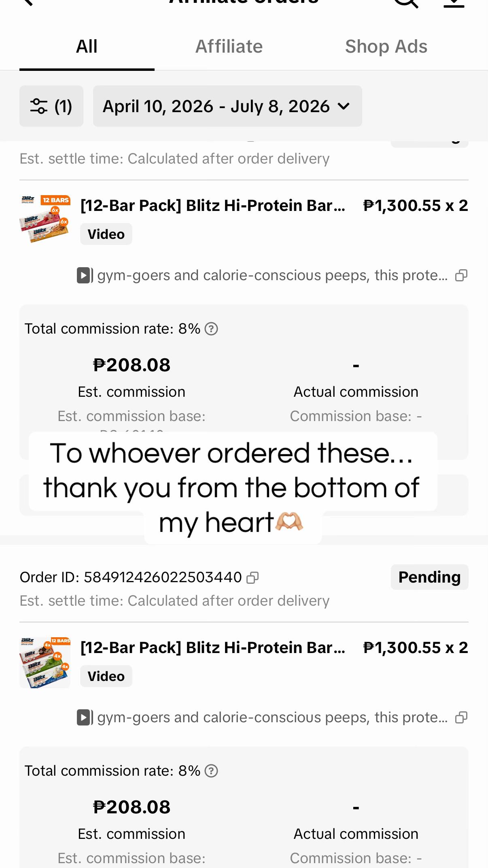
Task: Tap the second 12 Bars product thumbnail
Action: click(x=45, y=662)
